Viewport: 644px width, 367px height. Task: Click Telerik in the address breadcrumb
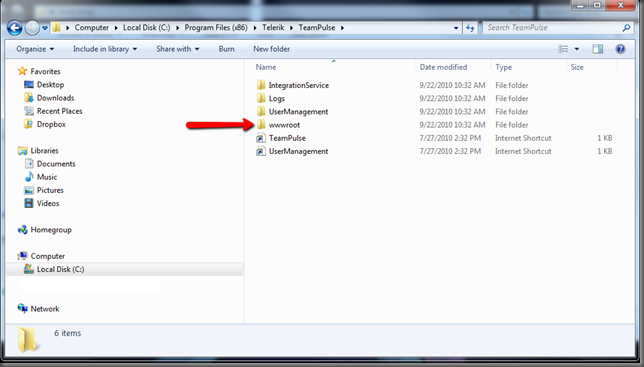[x=273, y=28]
